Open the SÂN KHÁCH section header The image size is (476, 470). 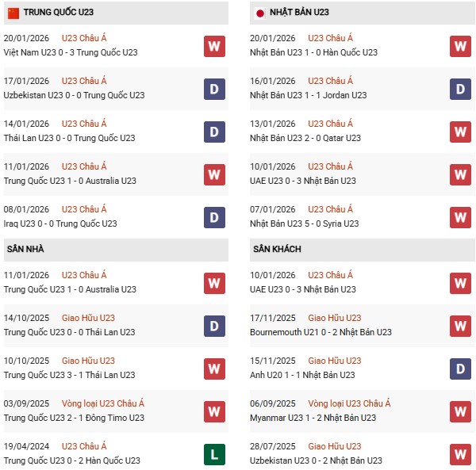point(276,249)
